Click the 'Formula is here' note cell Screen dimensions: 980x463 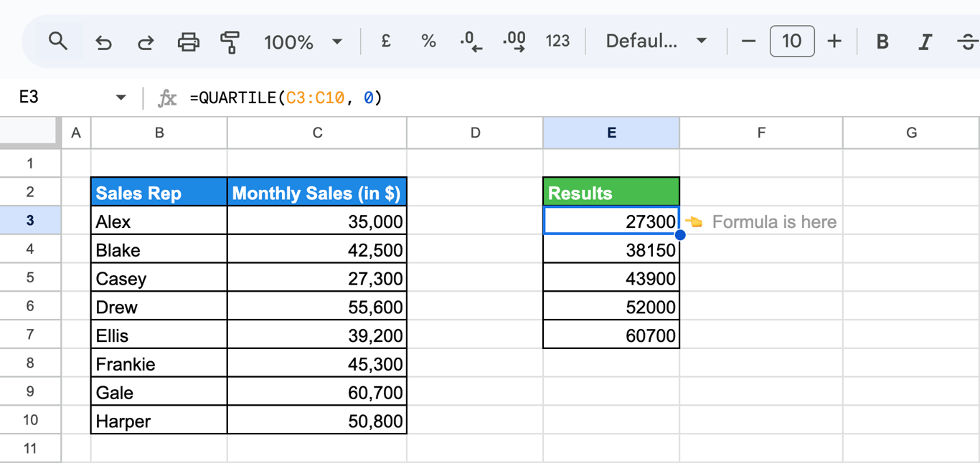click(x=761, y=221)
